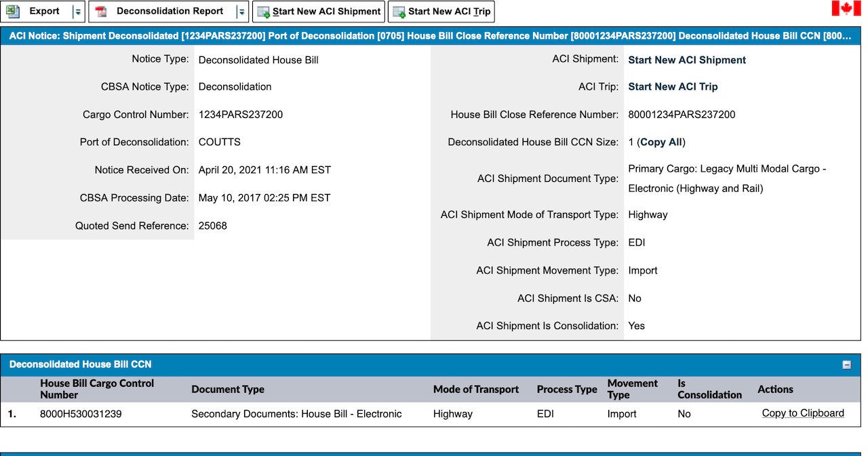Select the Document Type column header

227,389
